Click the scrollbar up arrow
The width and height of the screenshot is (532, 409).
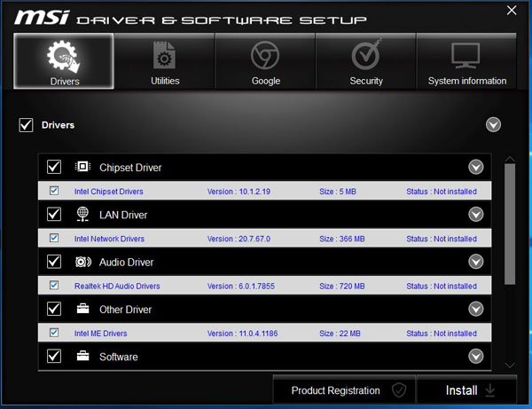[x=510, y=159]
